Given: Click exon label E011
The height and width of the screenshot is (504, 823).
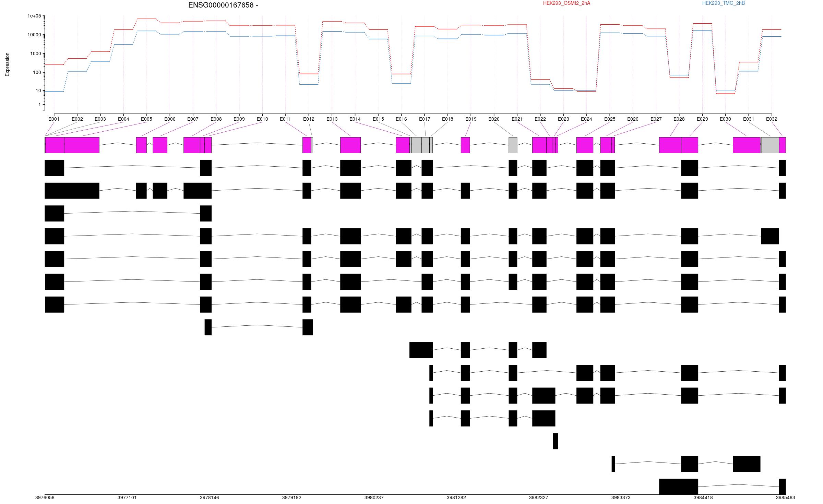Looking at the screenshot, I should [x=285, y=119].
